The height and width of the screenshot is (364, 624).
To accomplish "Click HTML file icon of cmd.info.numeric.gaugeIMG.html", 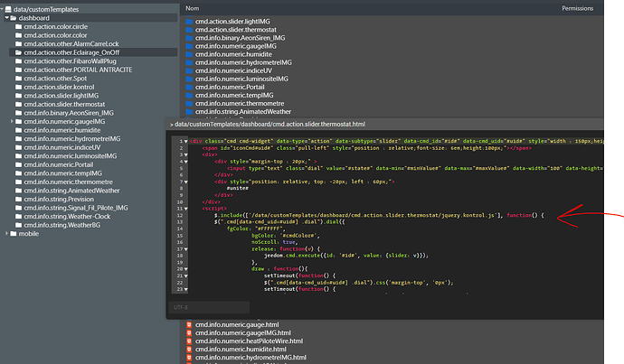I will 189,333.
